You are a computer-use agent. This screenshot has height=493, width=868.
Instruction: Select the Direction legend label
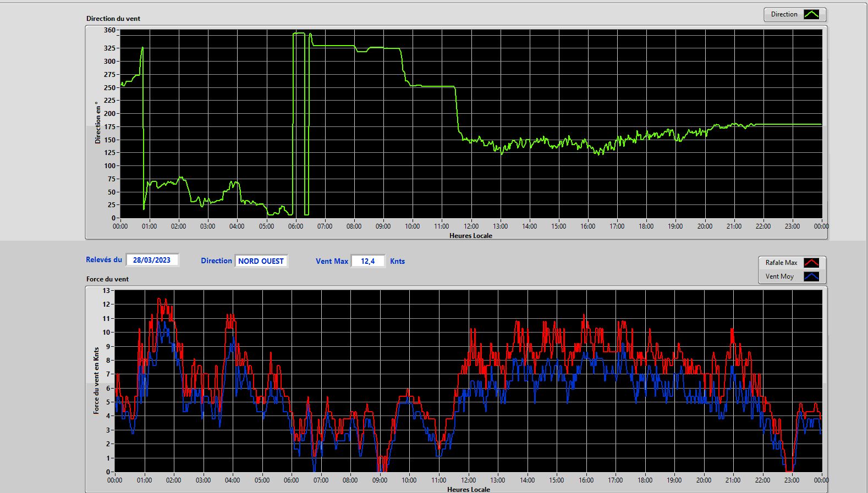(x=784, y=14)
